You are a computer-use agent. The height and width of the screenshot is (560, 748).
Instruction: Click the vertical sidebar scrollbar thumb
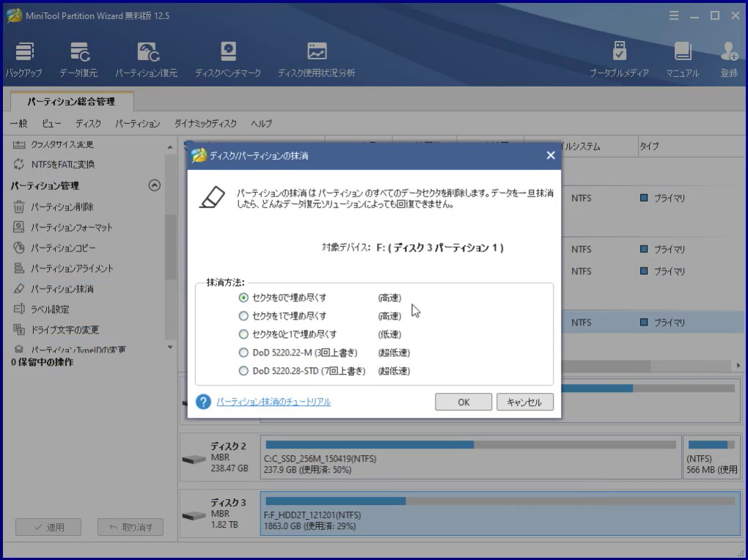coord(170,247)
